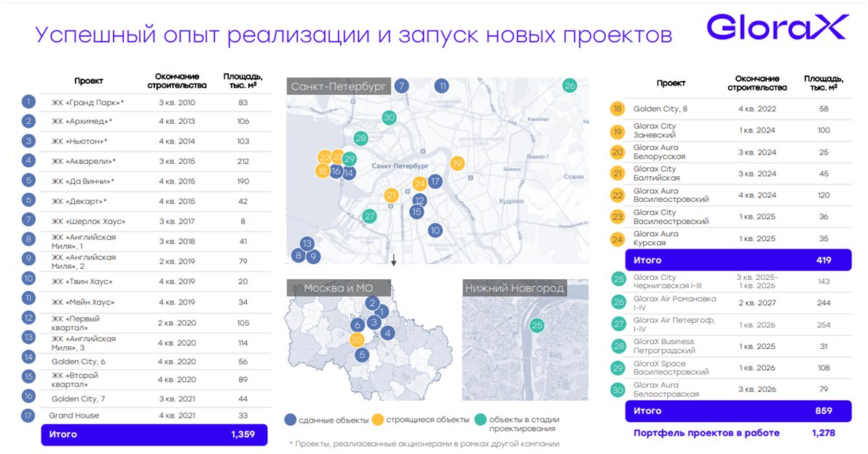The width and height of the screenshot is (868, 454).
Task: Click Grand House project name
Action: tap(74, 415)
